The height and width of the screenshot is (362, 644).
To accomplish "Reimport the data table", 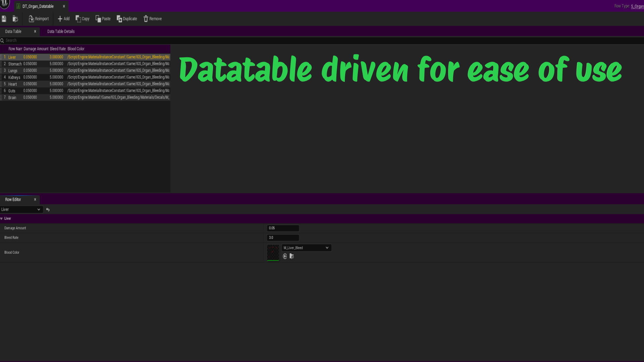I will pos(39,19).
